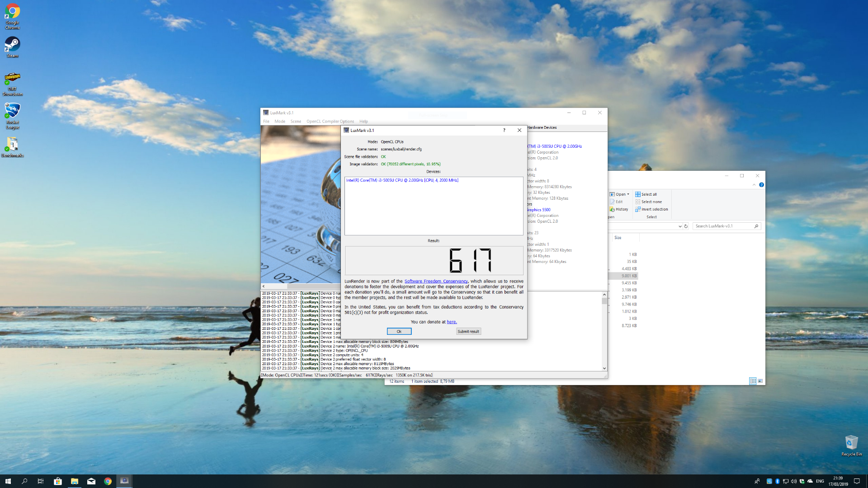Click Select all in Explorer ribbon
Image resolution: width=868 pixels, height=488 pixels.
646,194
